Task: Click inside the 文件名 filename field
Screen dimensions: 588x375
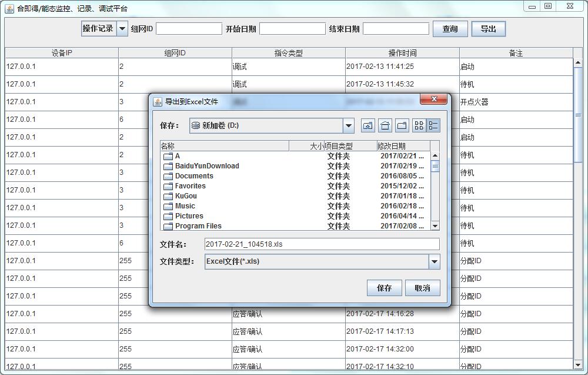Action: coord(294,243)
